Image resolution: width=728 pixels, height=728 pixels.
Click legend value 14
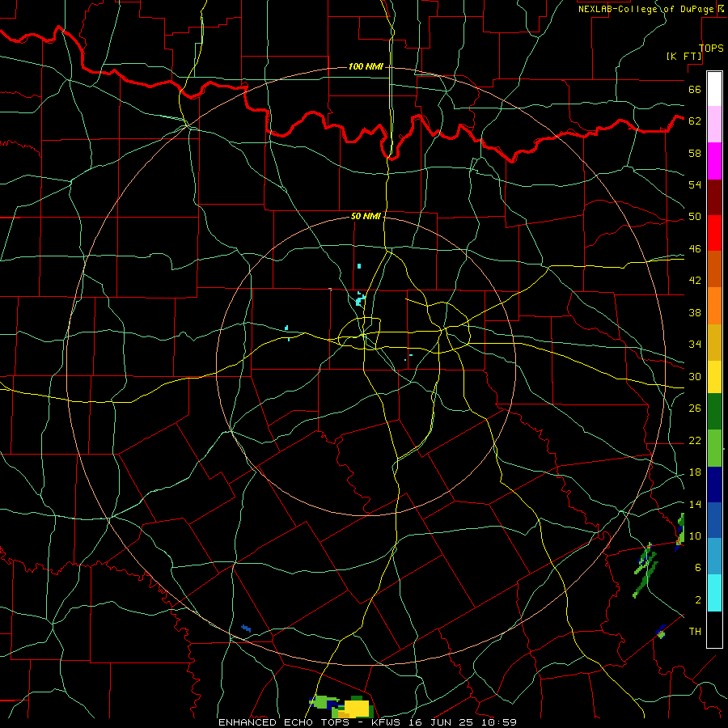695,504
